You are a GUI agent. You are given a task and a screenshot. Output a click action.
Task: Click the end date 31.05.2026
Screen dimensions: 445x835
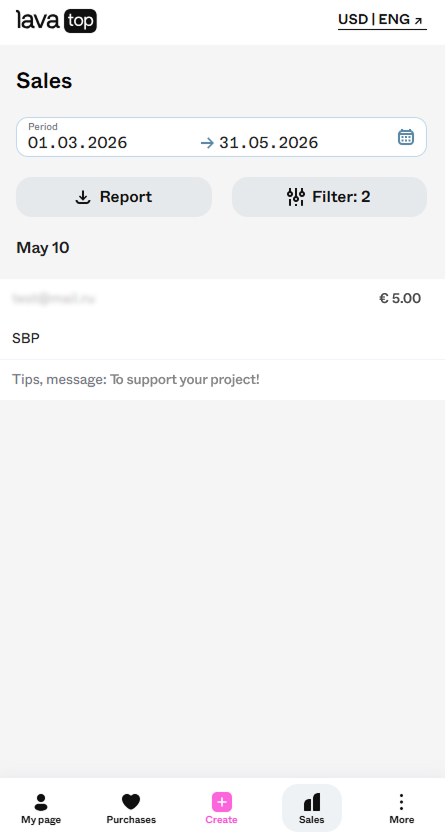(x=269, y=143)
